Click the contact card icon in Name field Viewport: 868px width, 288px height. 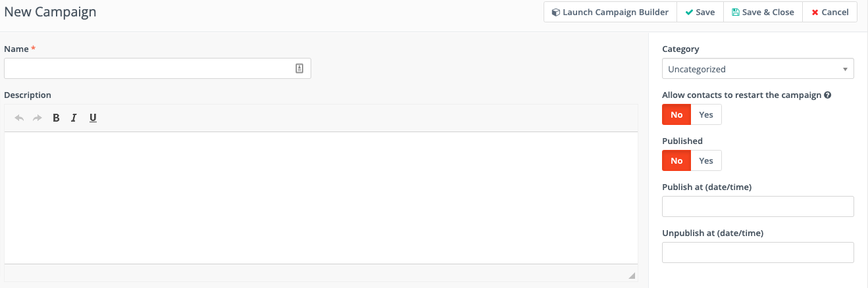(299, 68)
